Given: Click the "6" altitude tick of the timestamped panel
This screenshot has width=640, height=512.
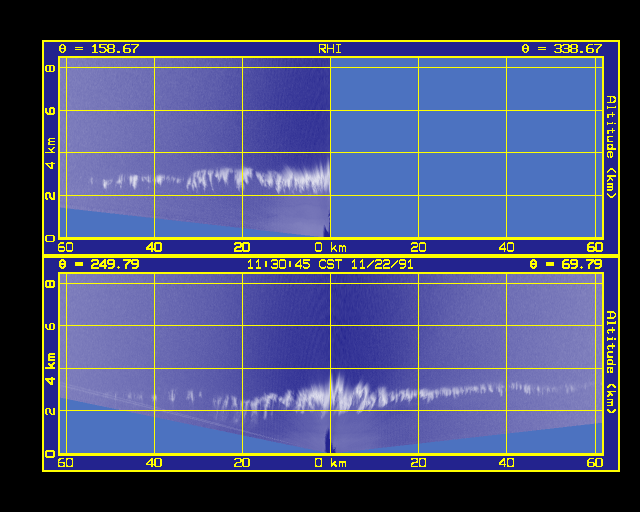Looking at the screenshot, I should (x=51, y=326).
